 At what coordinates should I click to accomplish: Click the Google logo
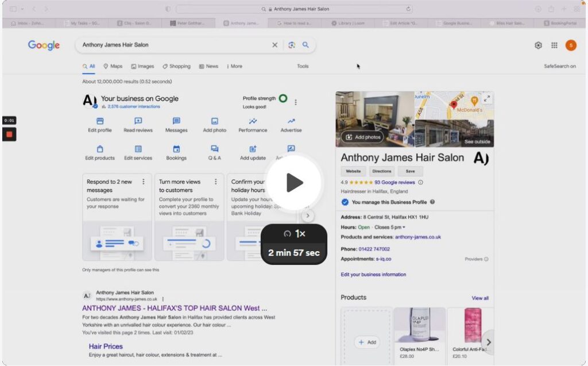(x=44, y=45)
